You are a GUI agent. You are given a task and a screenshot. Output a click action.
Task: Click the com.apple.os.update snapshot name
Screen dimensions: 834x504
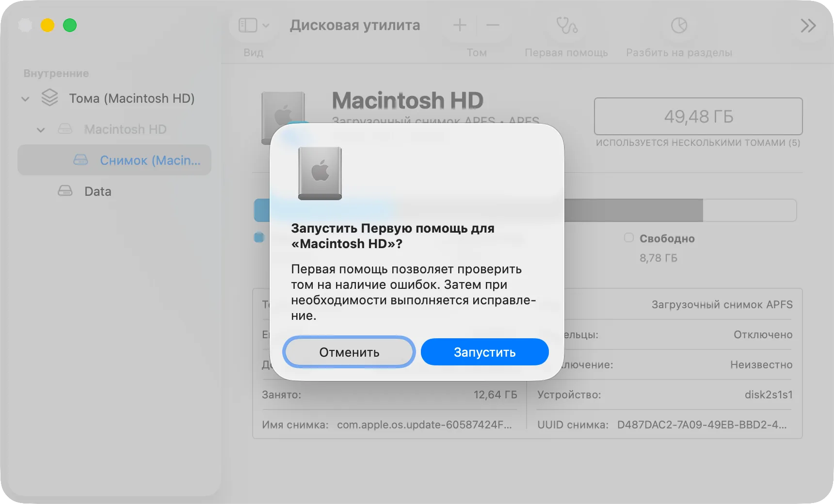[424, 425]
